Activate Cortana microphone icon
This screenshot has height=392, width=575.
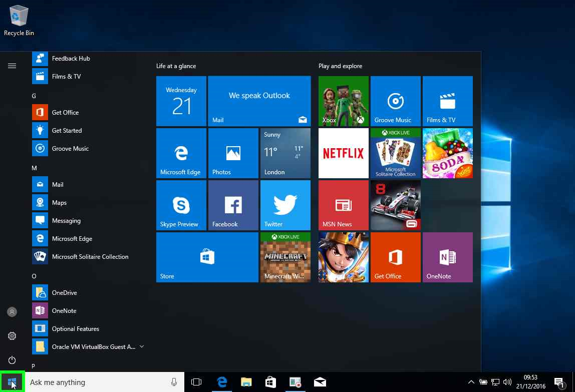click(174, 382)
